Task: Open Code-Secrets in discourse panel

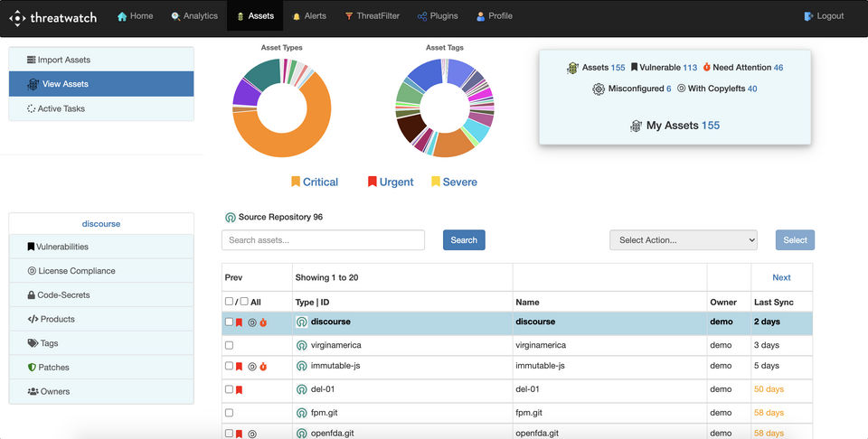Action: point(101,294)
